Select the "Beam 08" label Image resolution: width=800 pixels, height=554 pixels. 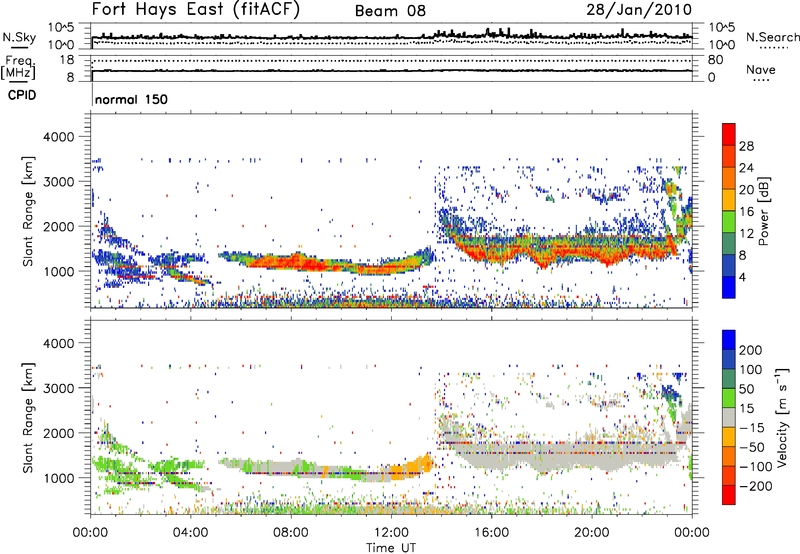[390, 11]
